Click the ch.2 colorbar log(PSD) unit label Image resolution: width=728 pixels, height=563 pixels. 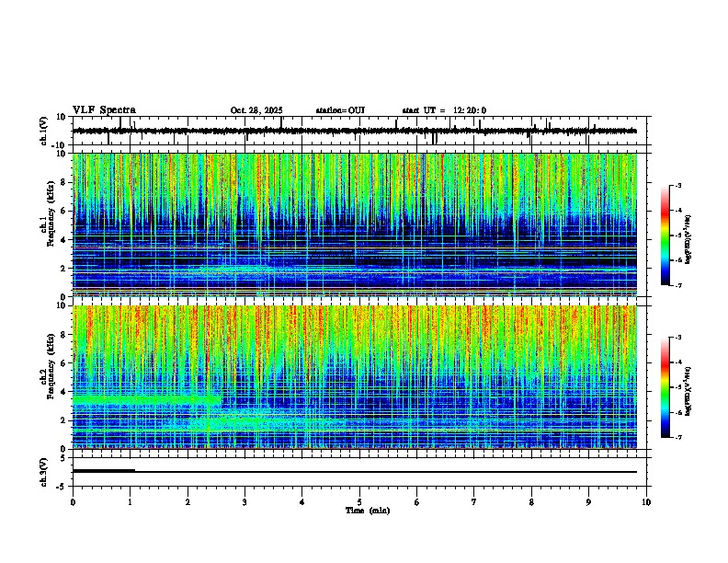[x=688, y=391]
